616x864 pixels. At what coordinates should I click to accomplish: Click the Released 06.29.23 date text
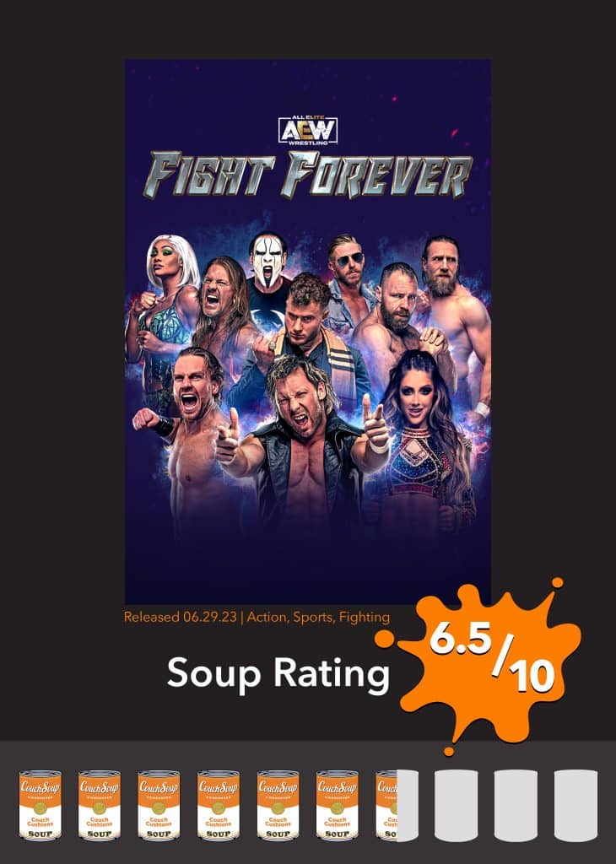pyautogui.click(x=181, y=617)
